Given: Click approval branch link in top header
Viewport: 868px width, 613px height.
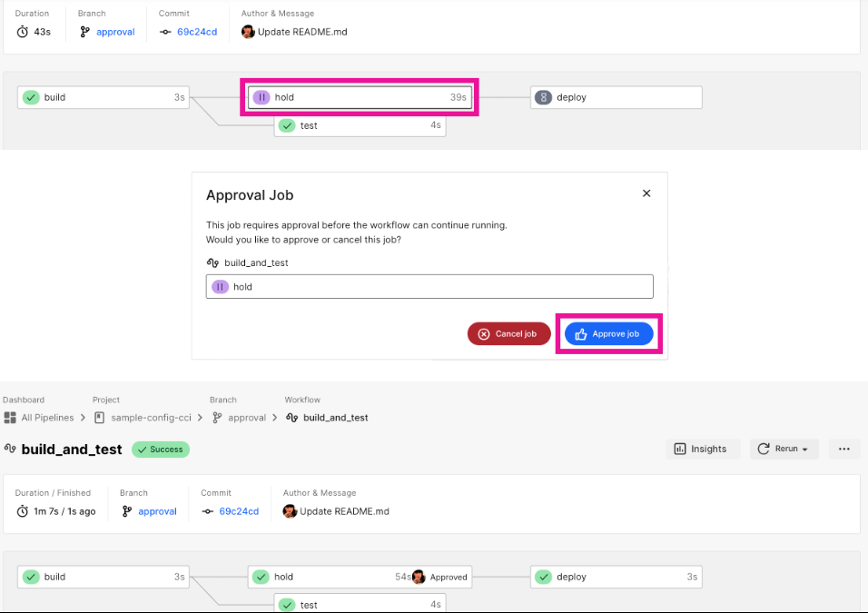Looking at the screenshot, I should coord(115,32).
